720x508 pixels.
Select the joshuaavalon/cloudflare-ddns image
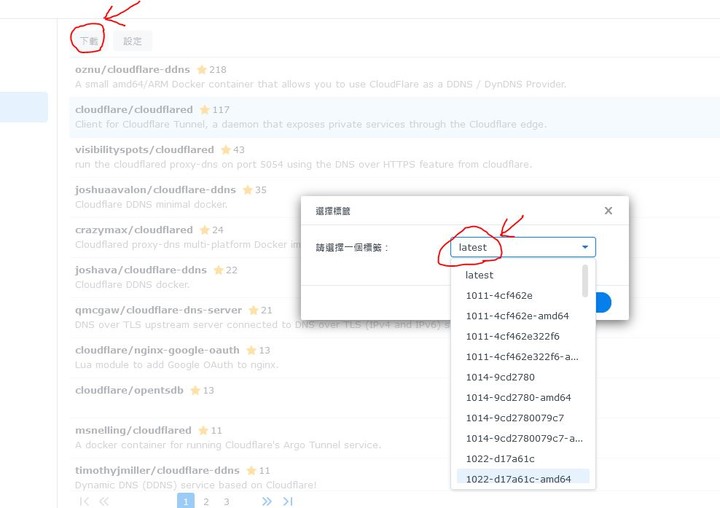pos(185,197)
